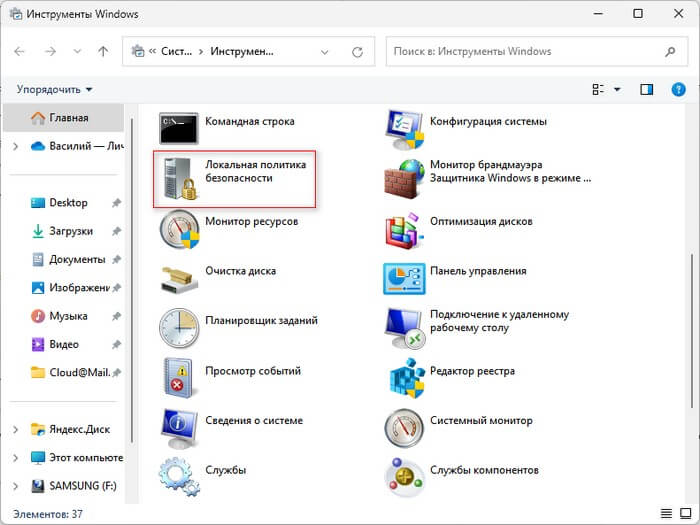Open the remote desktop connection icon
The width and height of the screenshot is (700, 525).
[x=404, y=328]
